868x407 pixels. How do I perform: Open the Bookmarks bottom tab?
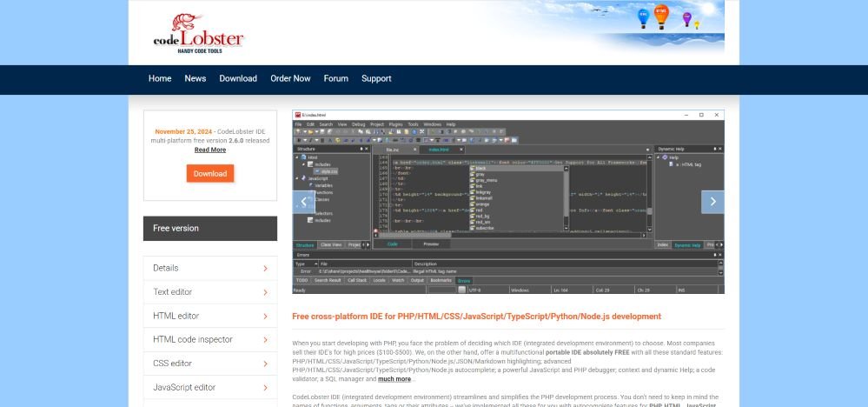coord(441,281)
